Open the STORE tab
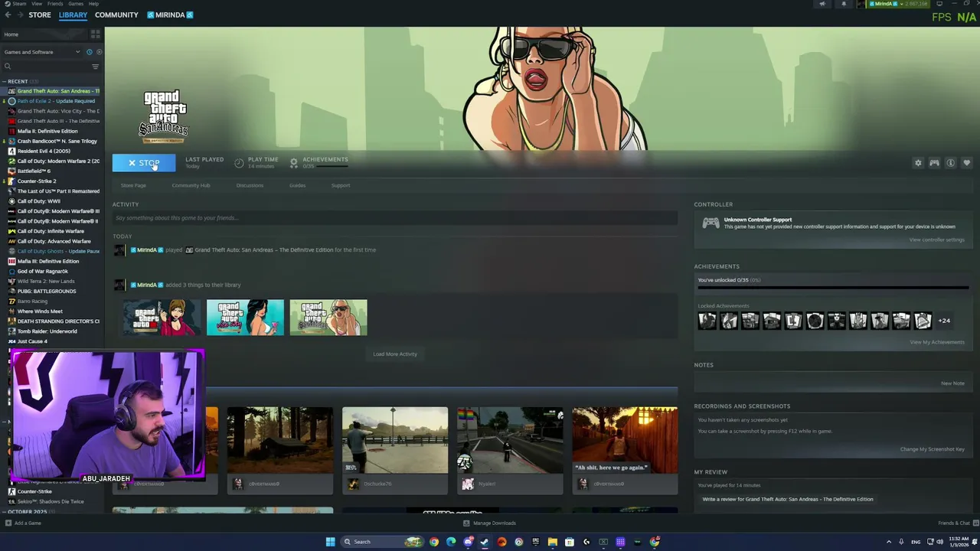Viewport: 980px width, 551px height. (x=40, y=15)
